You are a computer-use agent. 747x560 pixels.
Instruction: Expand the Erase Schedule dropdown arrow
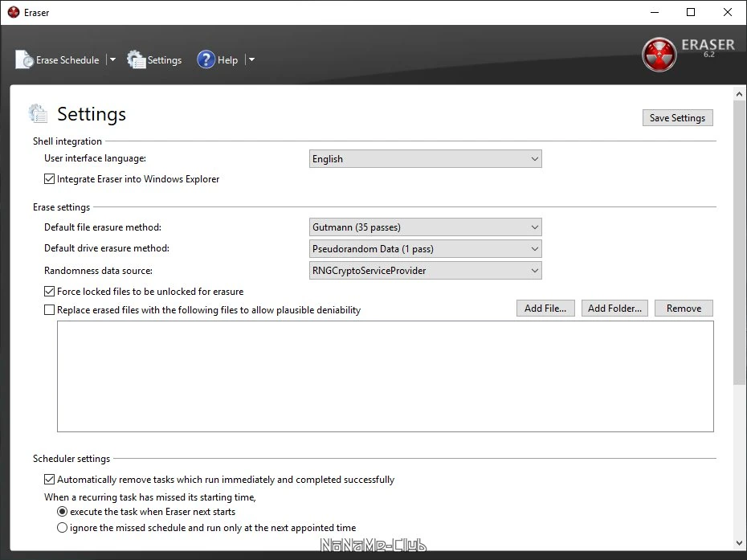click(x=113, y=59)
